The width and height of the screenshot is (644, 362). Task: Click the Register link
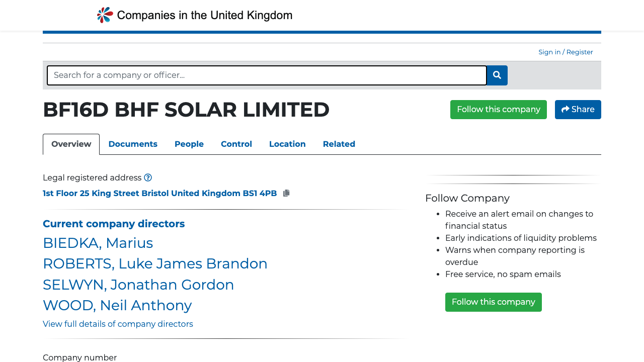pos(579,52)
